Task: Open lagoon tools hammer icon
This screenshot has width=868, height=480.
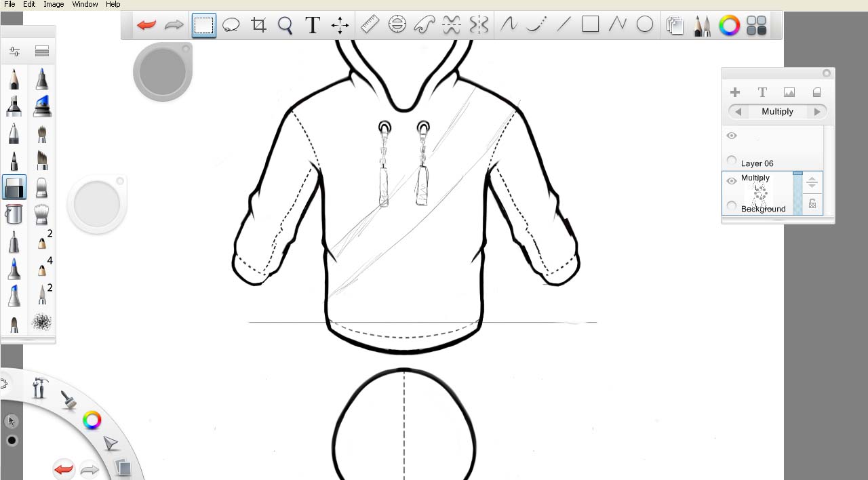Action: pos(41,388)
